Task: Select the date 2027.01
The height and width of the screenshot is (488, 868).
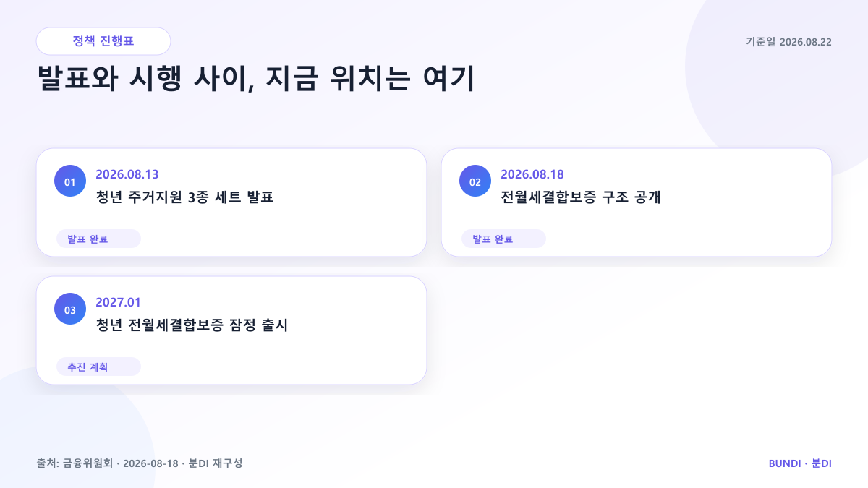Action: (x=118, y=302)
